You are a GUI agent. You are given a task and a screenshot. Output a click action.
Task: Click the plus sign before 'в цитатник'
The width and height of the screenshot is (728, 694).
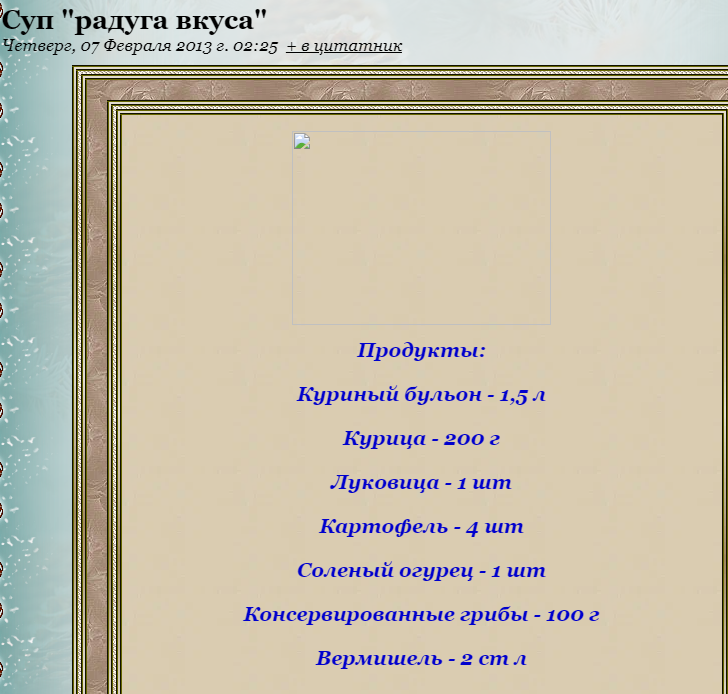click(x=291, y=46)
